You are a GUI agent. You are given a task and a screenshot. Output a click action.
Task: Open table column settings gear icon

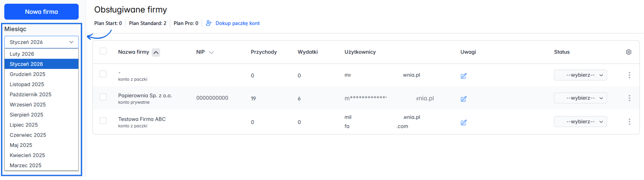pyautogui.click(x=629, y=52)
